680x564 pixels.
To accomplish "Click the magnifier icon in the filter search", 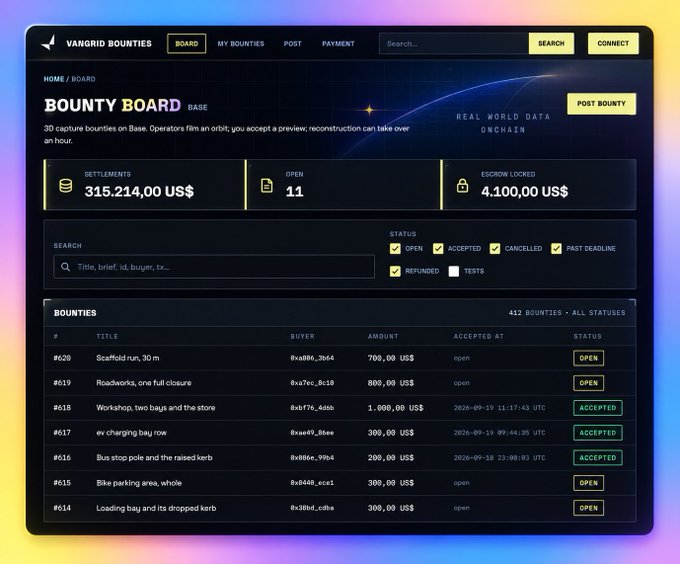I will 65,267.
